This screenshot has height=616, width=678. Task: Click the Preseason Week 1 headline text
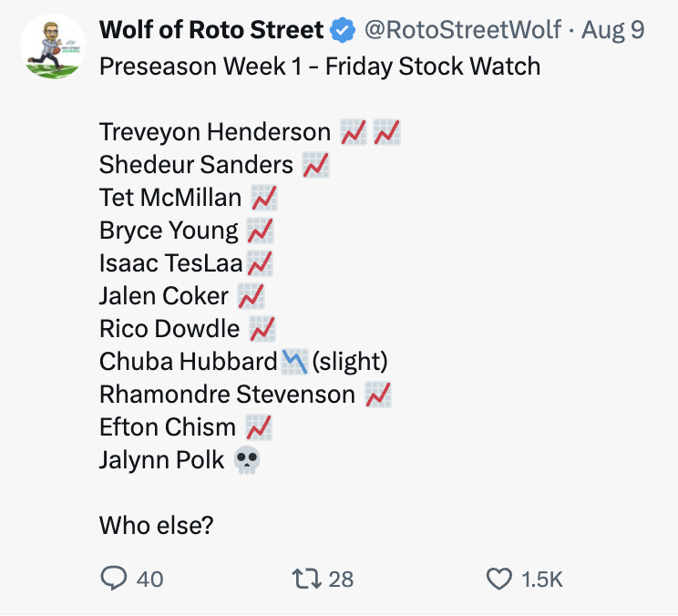320,67
